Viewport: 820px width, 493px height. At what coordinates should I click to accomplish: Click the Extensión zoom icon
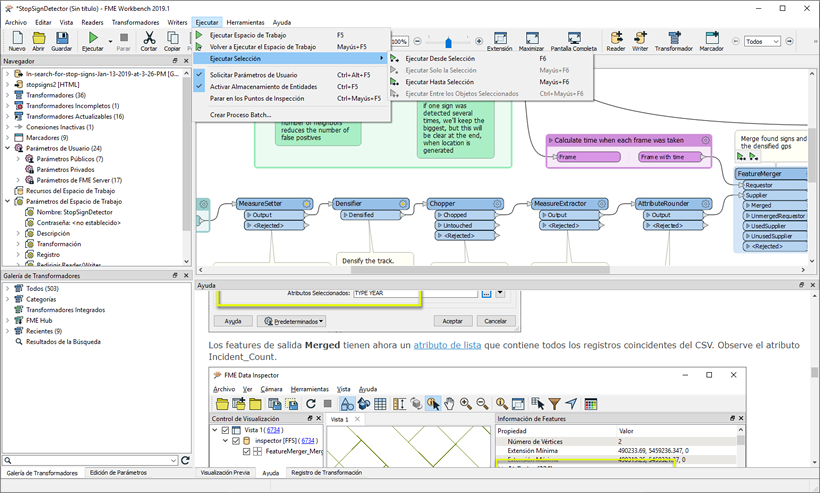pyautogui.click(x=500, y=38)
